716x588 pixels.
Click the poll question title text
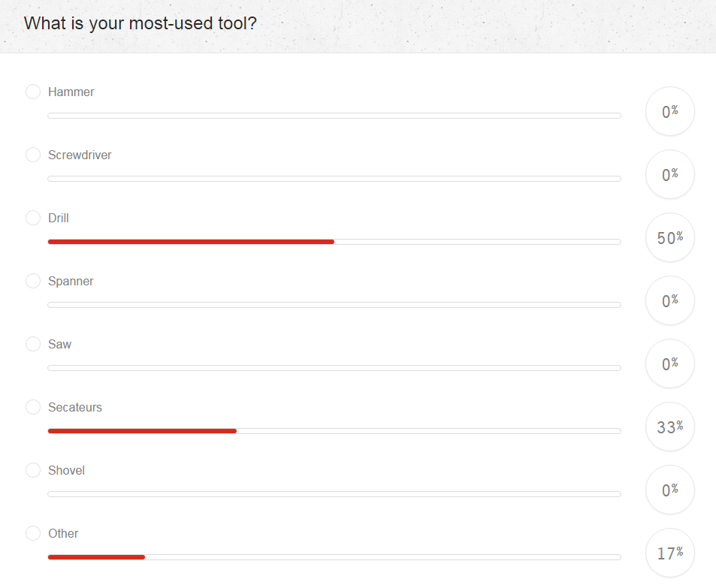[x=140, y=23]
